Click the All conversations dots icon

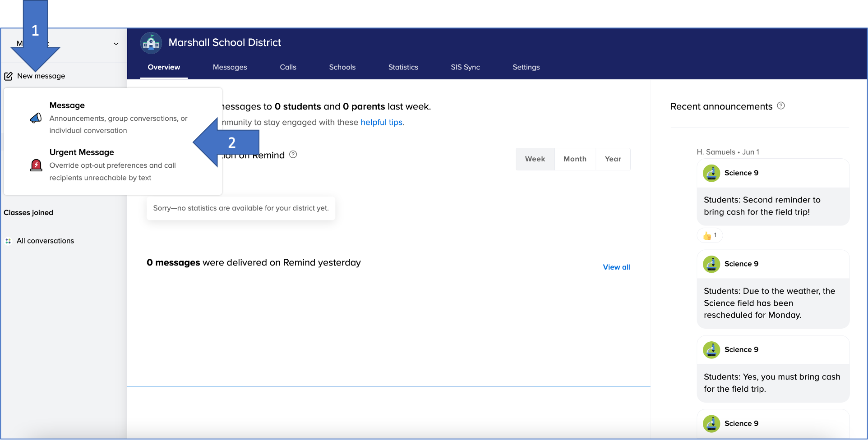[x=8, y=241]
